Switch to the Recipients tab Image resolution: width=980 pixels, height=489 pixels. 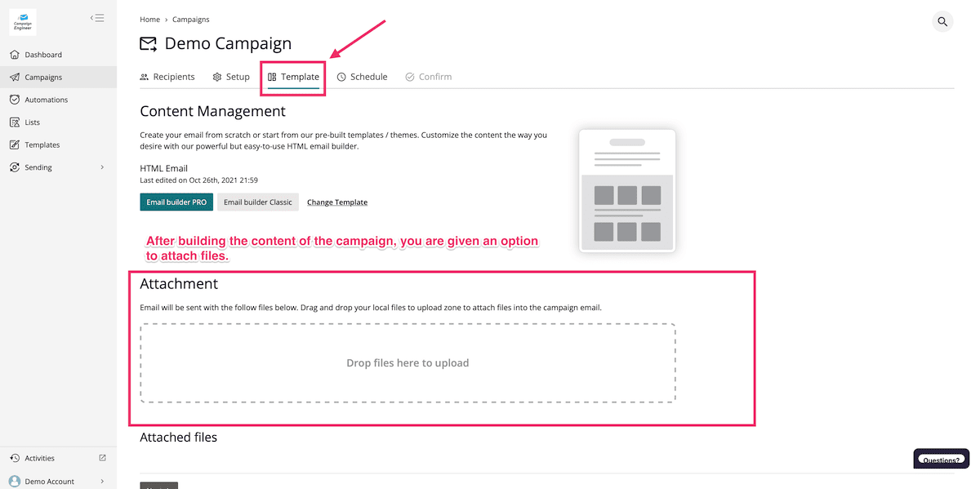pyautogui.click(x=167, y=77)
